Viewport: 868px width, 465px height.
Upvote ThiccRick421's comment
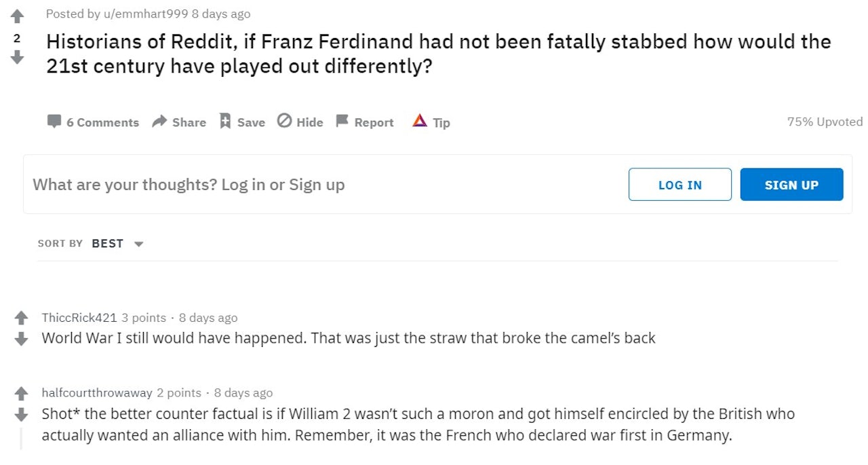pyautogui.click(x=21, y=317)
